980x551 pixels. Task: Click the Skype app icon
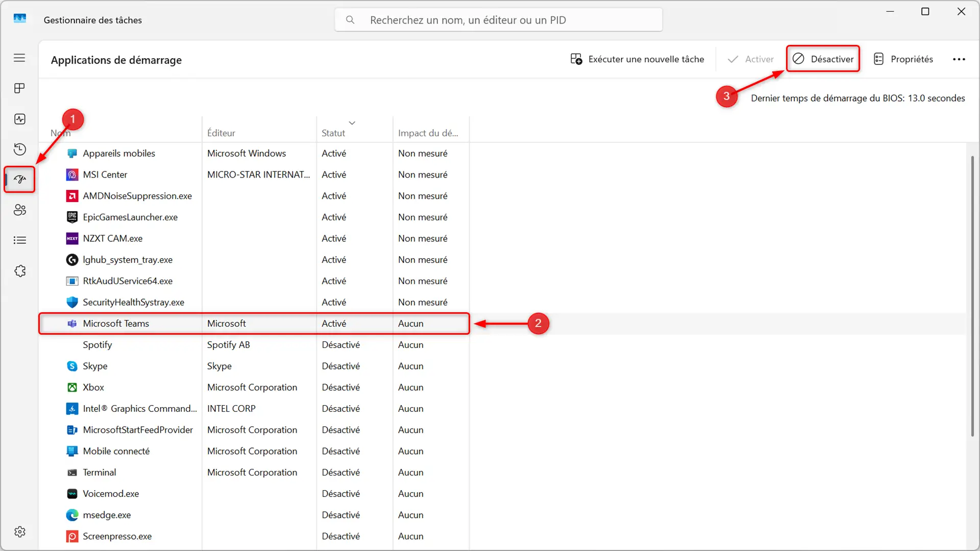coord(72,366)
